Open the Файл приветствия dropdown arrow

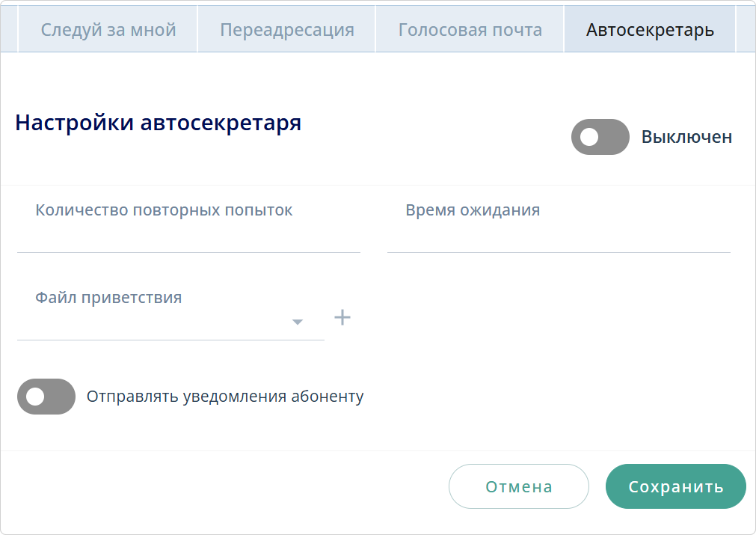coord(298,320)
